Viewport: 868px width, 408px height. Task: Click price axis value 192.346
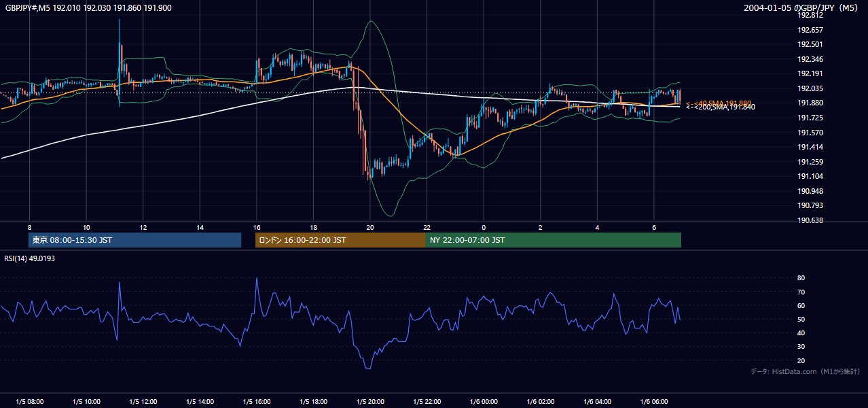811,59
